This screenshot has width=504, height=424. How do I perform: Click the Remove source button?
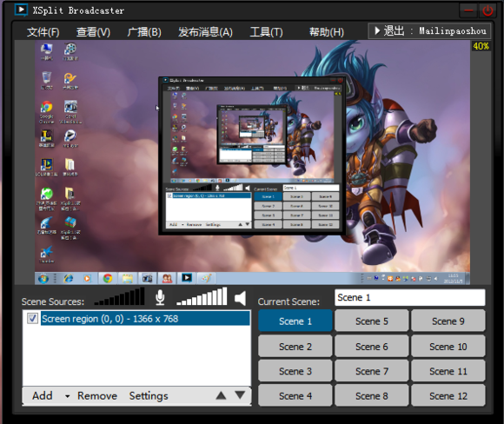pos(97,395)
